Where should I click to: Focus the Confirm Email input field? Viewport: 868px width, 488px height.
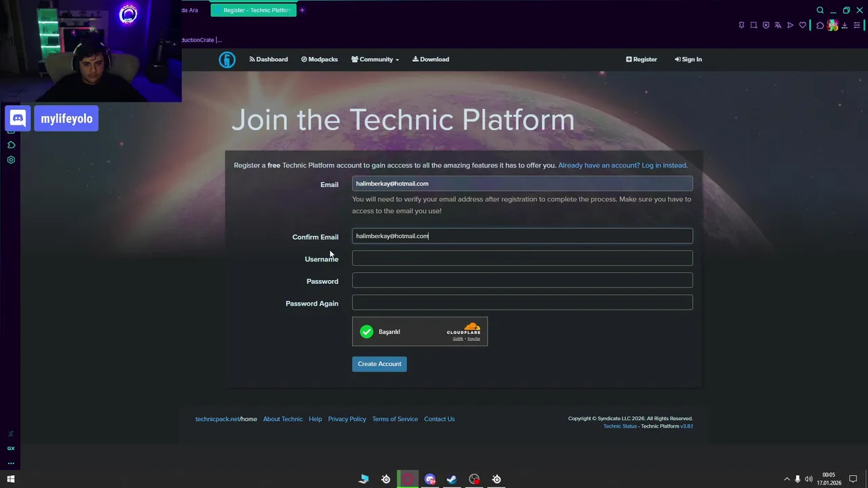click(522, 236)
